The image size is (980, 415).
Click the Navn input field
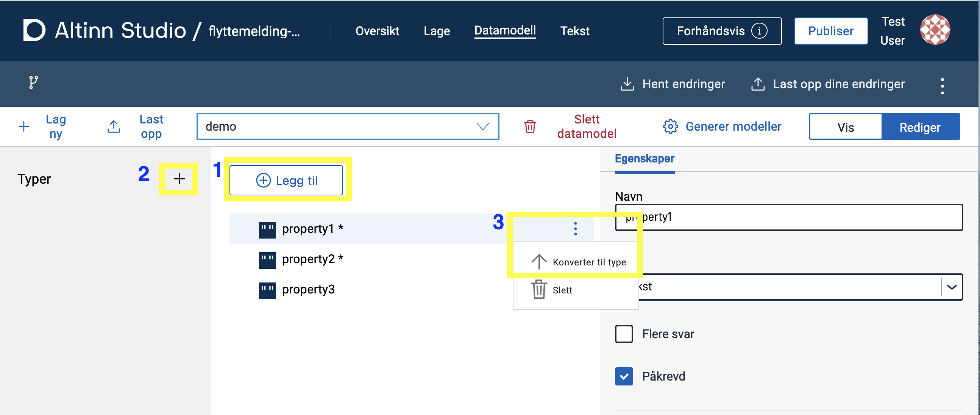tap(799, 217)
